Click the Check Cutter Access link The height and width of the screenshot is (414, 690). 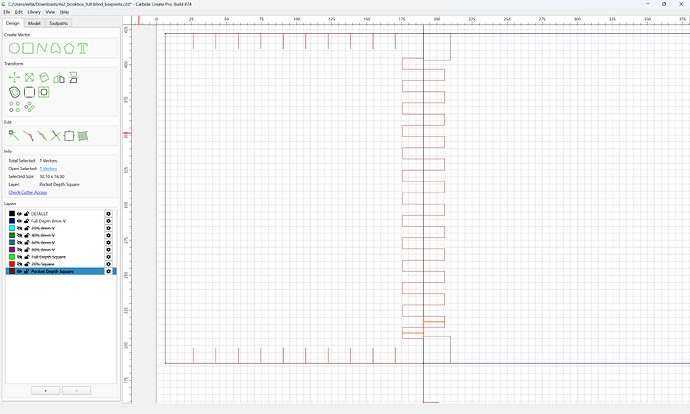pyautogui.click(x=28, y=192)
